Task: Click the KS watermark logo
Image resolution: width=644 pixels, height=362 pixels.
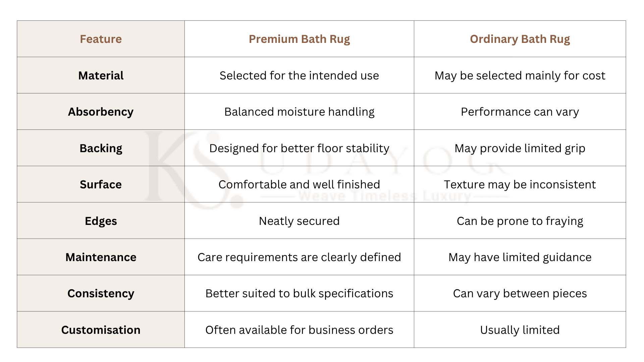Action: [194, 169]
